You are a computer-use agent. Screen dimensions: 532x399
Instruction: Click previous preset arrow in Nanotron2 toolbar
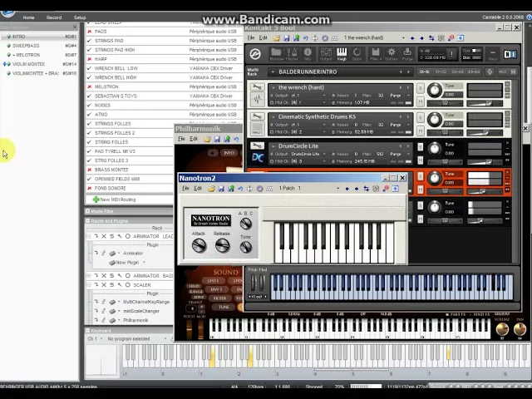tap(347, 189)
